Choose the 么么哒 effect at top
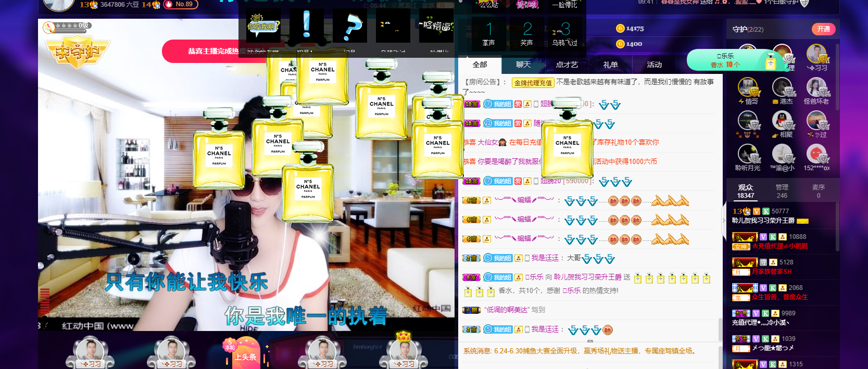The height and width of the screenshot is (369, 868). pos(488,5)
